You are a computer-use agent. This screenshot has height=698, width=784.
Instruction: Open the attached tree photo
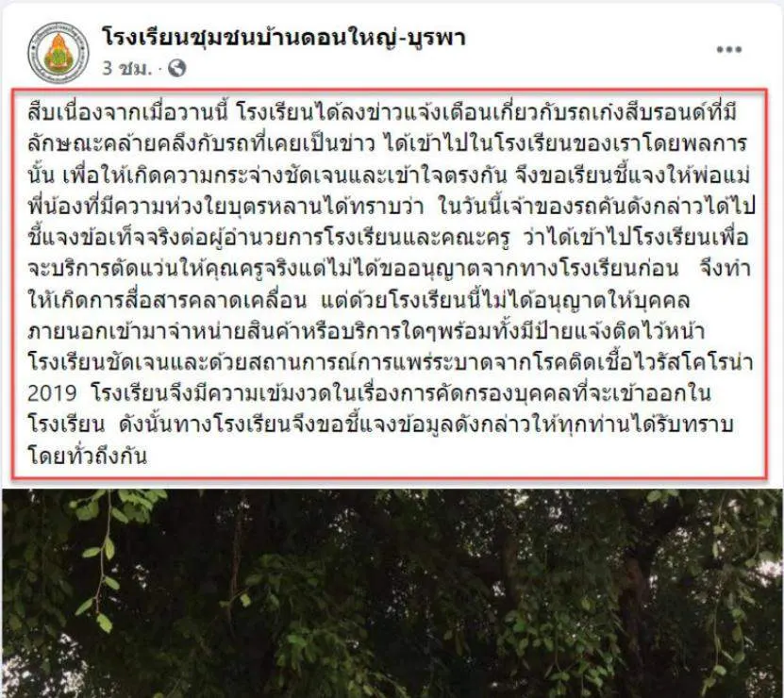click(x=392, y=593)
